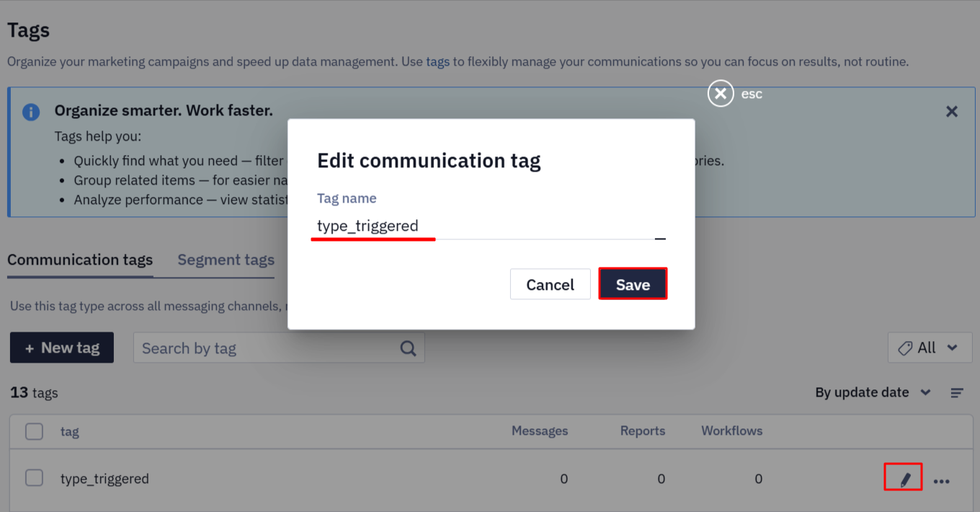The width and height of the screenshot is (980, 512).
Task: Click the tag column header
Action: [x=70, y=432]
